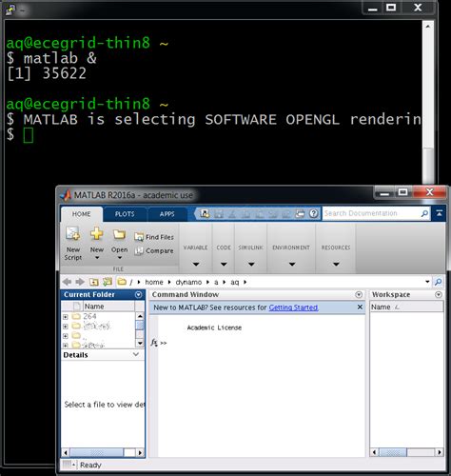This screenshot has height=476, width=451.
Task: Open Command Window panel actions menu
Action: [x=359, y=294]
